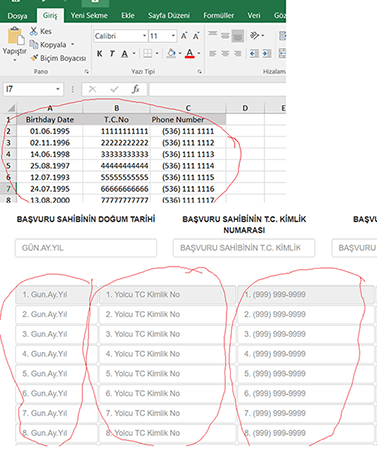Select the Biçim Boyacısı format painter

point(58,58)
